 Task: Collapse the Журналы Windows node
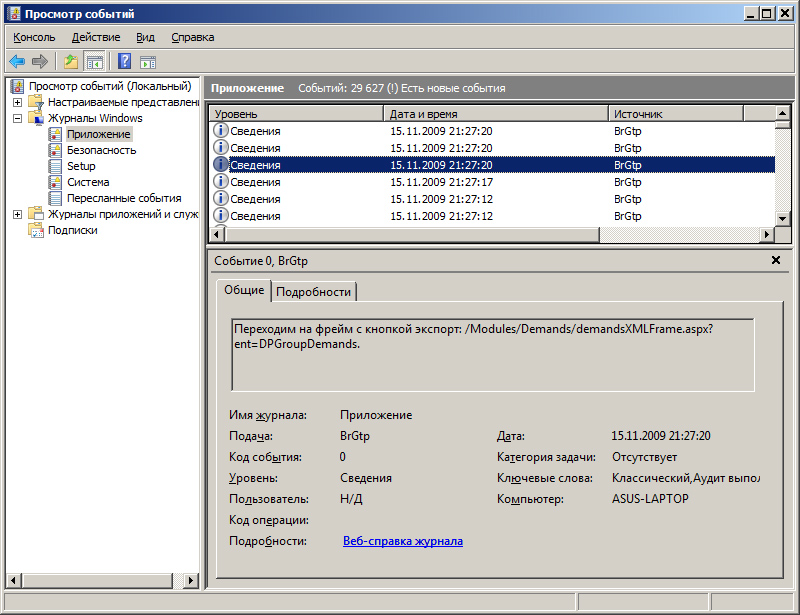tap(17, 118)
